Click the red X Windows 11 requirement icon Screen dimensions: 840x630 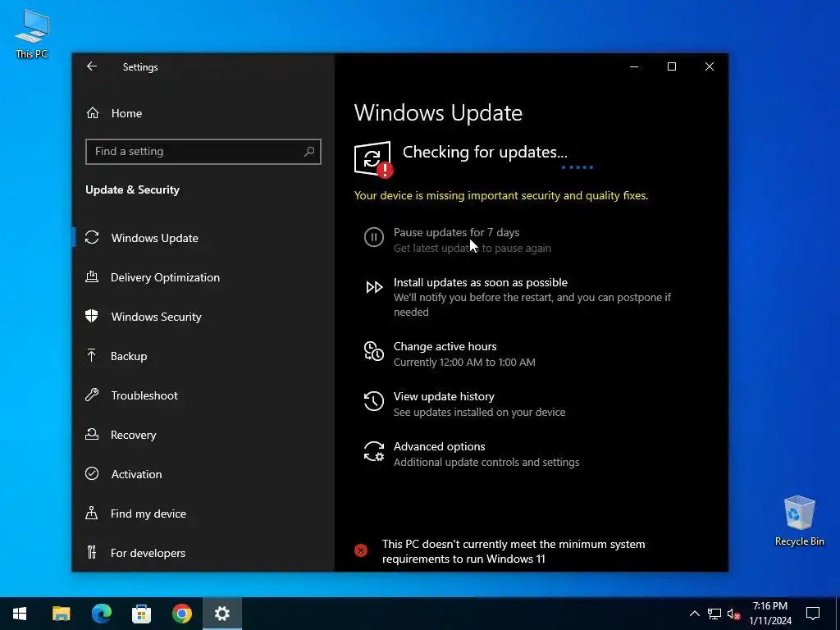click(x=361, y=550)
